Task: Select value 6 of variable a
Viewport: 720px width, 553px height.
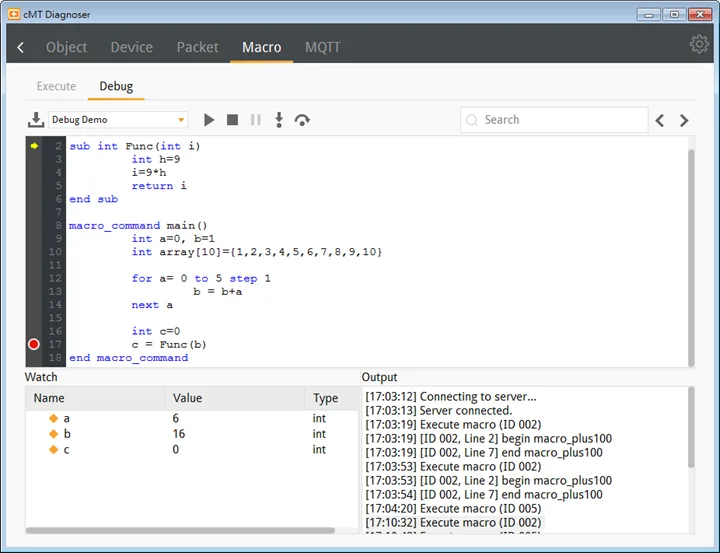Action: (175, 418)
